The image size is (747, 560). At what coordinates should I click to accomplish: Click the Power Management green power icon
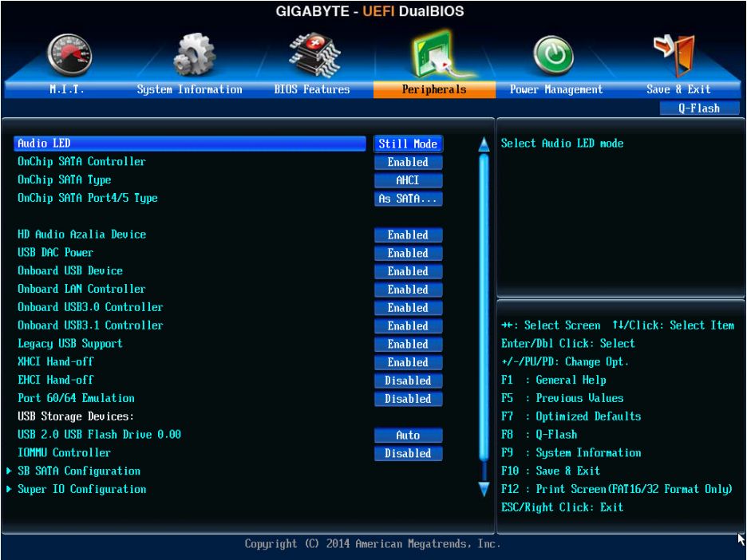[553, 55]
